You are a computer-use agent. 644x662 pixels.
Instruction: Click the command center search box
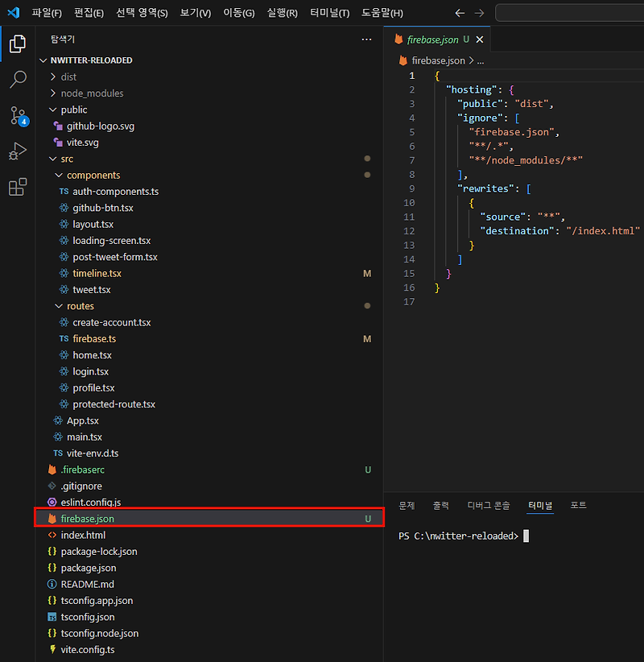coord(570,13)
